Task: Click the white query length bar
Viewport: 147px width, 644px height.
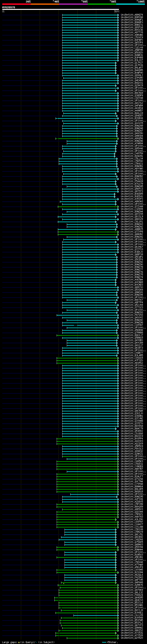Action: click(x=60, y=9)
